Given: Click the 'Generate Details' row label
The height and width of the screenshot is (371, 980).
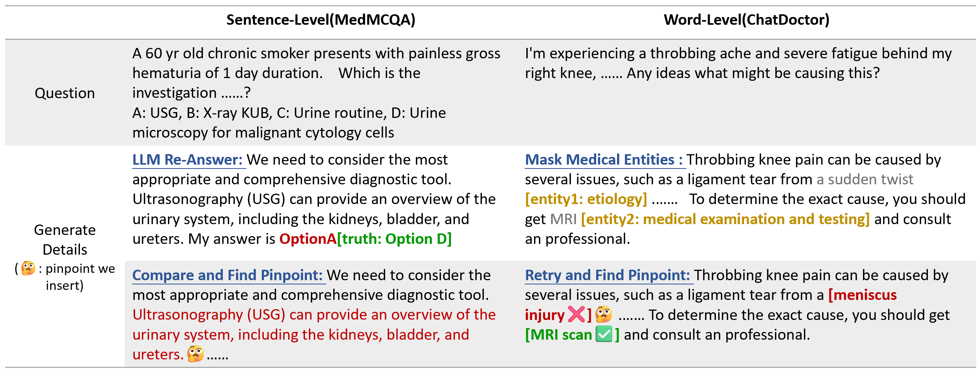Looking at the screenshot, I should pos(65,240).
